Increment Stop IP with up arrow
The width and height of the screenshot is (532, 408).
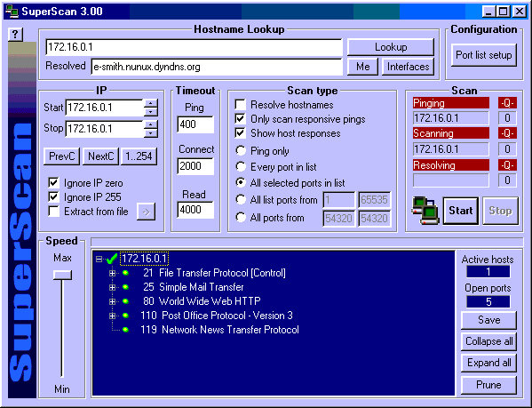[x=151, y=125]
